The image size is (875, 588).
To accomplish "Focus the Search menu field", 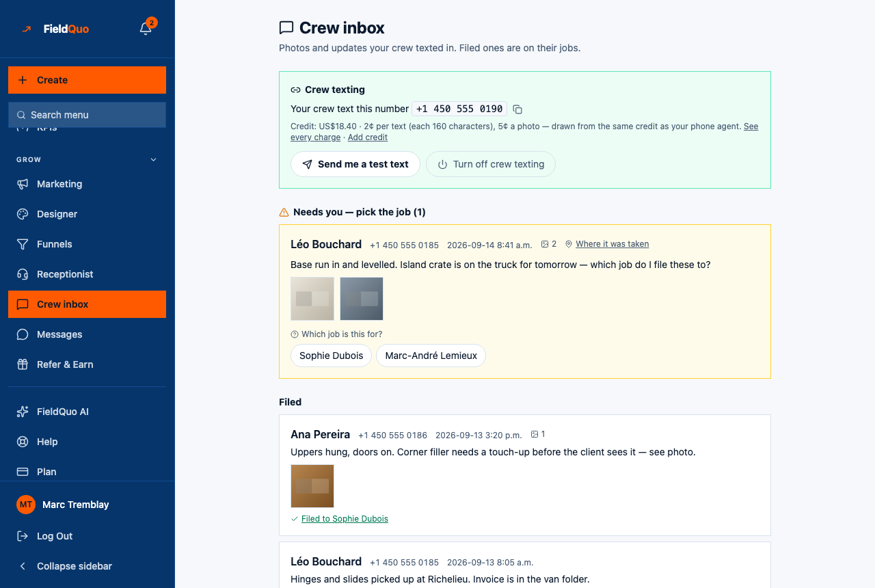I will tap(87, 115).
